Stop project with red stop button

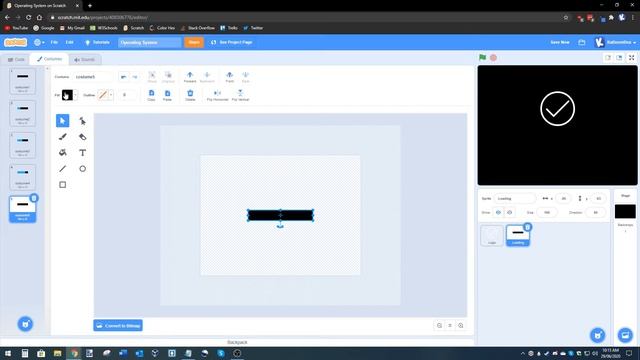(493, 58)
